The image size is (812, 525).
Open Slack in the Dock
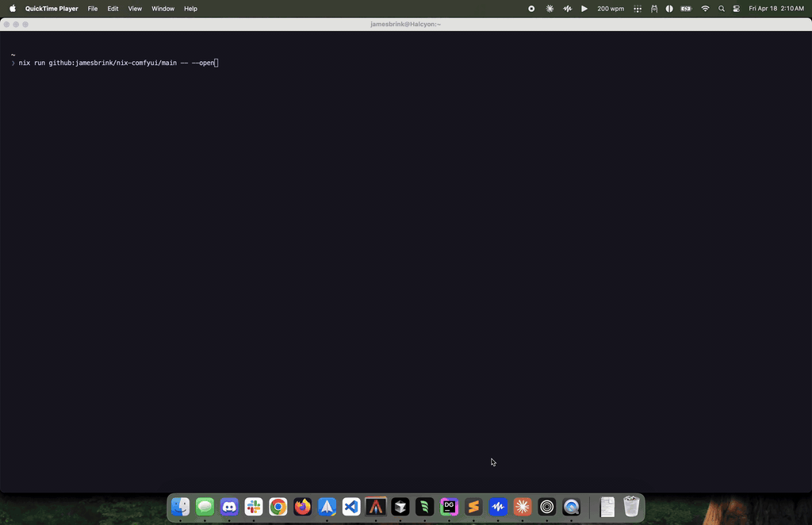(x=254, y=507)
